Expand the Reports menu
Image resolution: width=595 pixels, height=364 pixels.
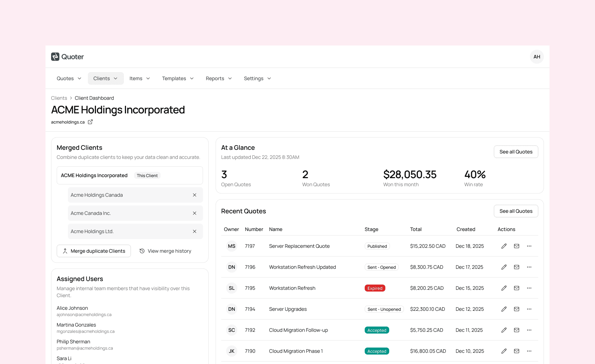pos(219,78)
